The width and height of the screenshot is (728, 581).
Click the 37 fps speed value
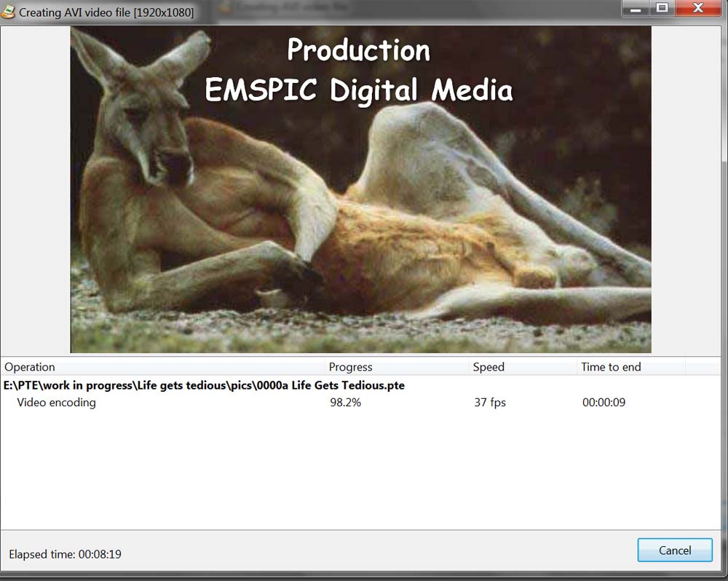(x=490, y=402)
